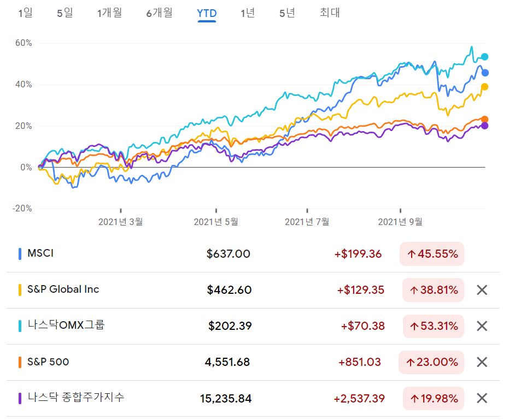
Task: Click the S&P 500 orange color marker
Action: coord(20,362)
